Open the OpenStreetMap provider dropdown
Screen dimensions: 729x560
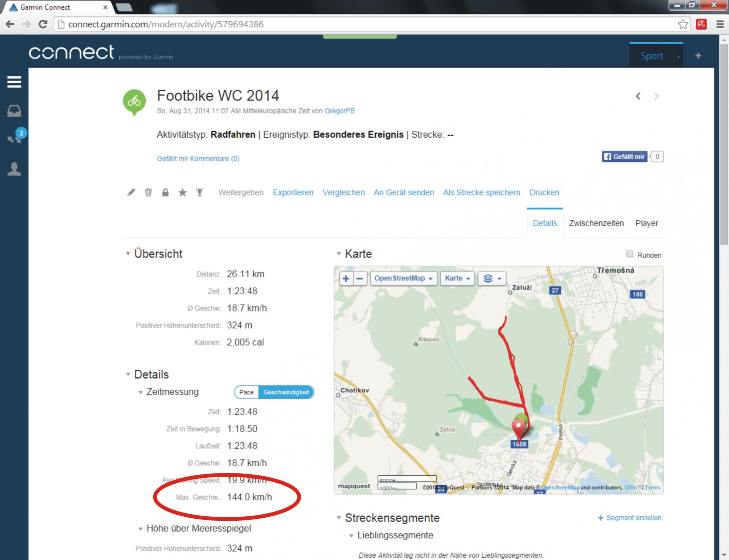coord(403,278)
